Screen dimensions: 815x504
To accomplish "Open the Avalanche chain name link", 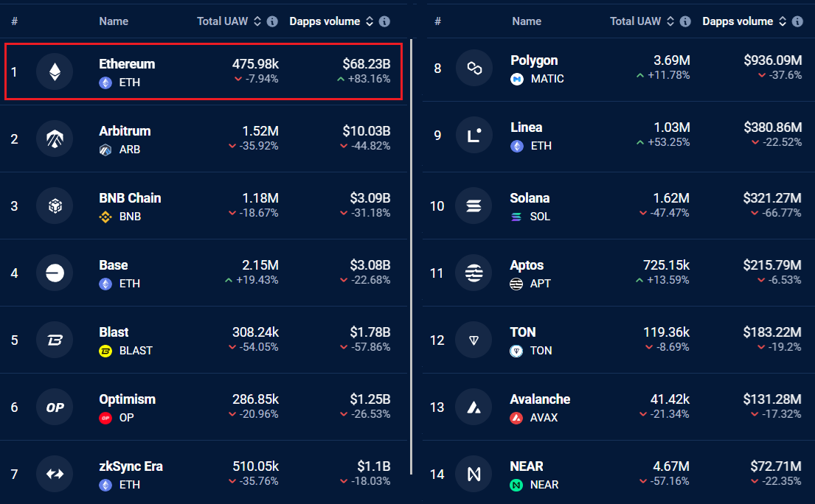I will (540, 399).
